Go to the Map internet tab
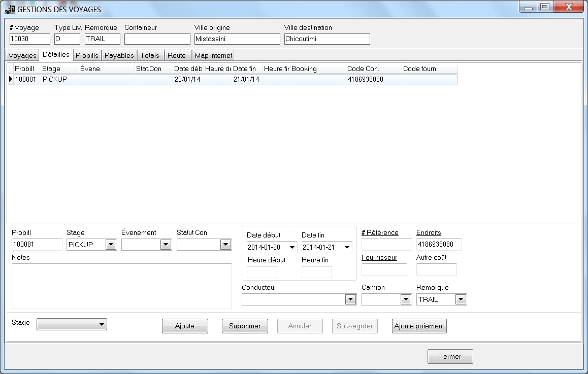Image resolution: width=588 pixels, height=374 pixels. click(213, 55)
